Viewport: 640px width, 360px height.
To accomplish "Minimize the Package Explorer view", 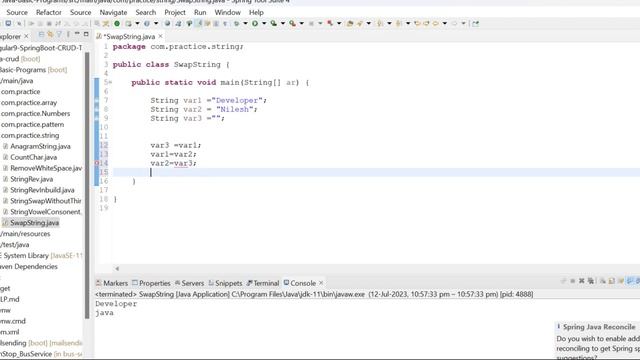I will pyautogui.click(x=77, y=34).
